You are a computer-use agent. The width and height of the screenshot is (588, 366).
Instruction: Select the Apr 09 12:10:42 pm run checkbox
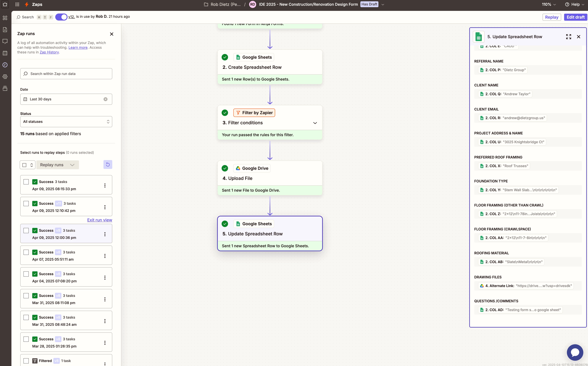coord(26,204)
